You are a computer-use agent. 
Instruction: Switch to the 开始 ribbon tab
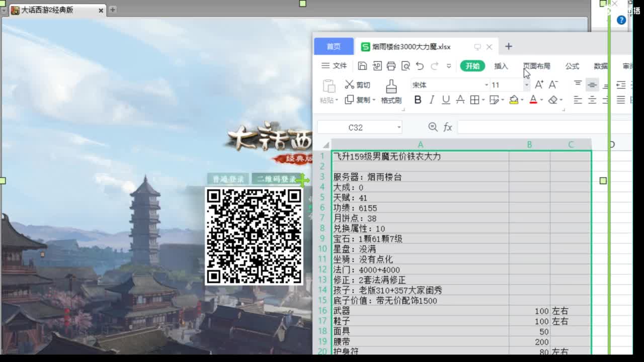coord(472,66)
